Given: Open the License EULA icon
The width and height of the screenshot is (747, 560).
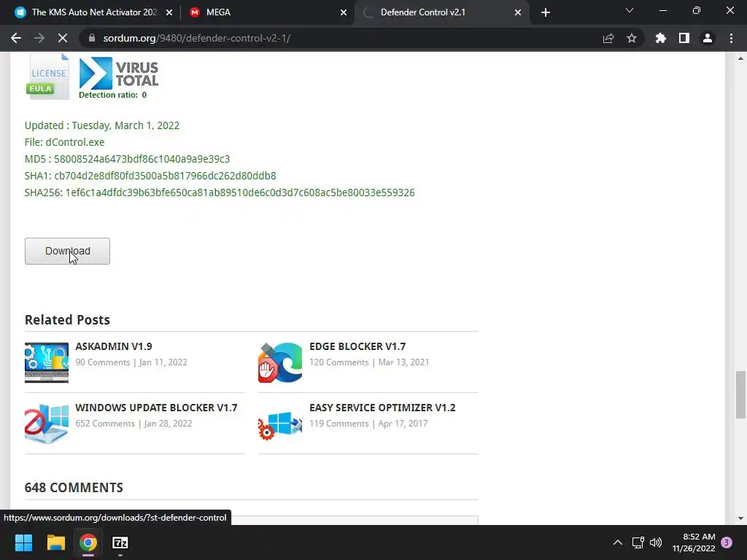Looking at the screenshot, I should [47, 76].
